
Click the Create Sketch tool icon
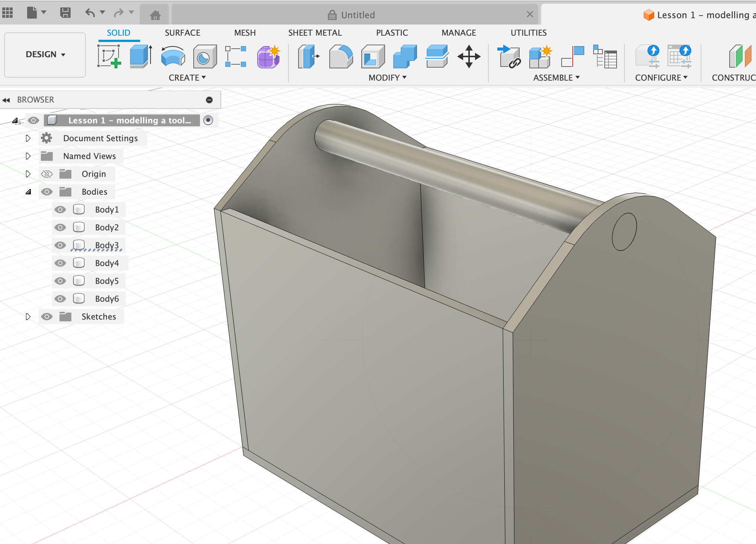click(109, 56)
